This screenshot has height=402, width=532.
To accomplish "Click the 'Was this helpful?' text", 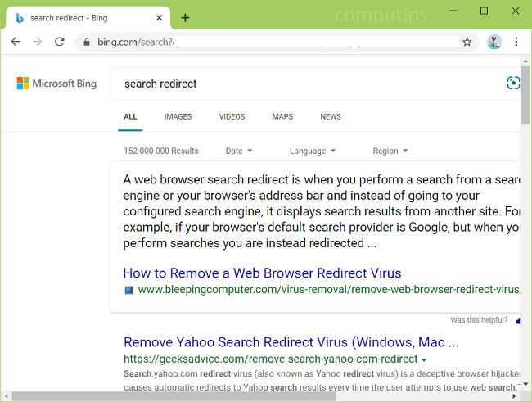I will click(479, 320).
